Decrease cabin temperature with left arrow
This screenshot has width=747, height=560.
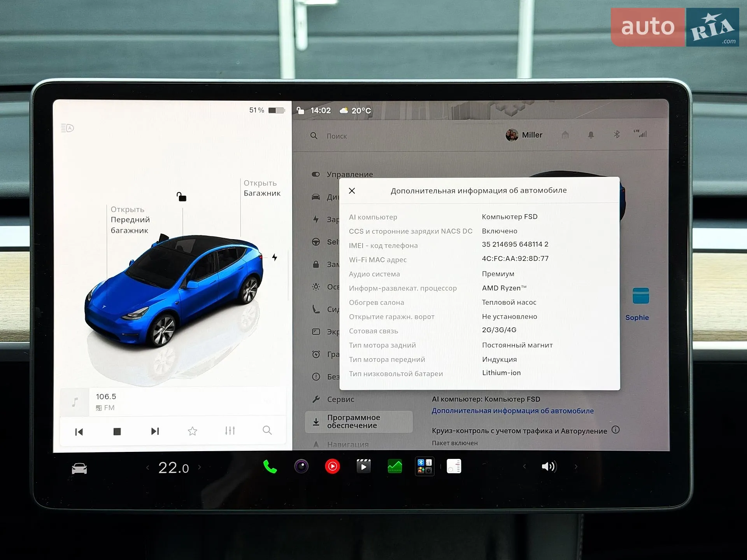tap(147, 467)
